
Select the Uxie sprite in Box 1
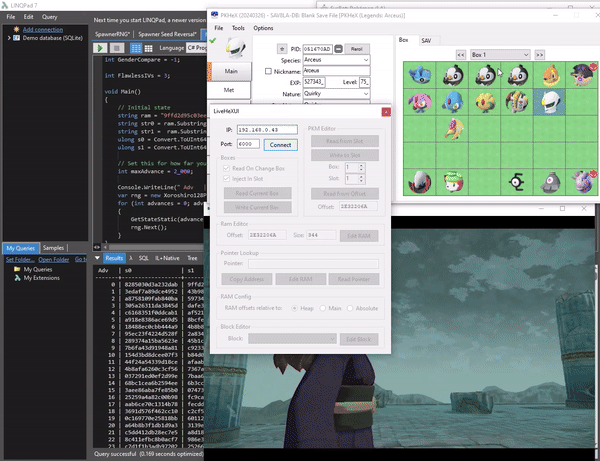click(485, 103)
